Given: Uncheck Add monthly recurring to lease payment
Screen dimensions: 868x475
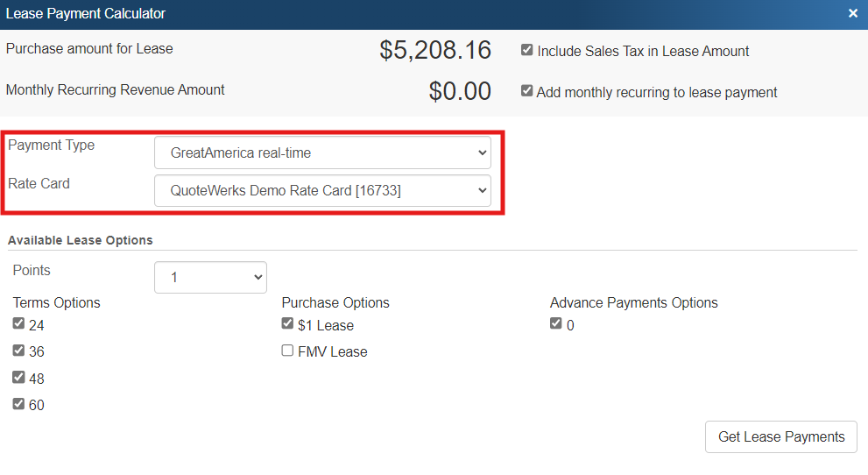Looking at the screenshot, I should (x=526, y=91).
